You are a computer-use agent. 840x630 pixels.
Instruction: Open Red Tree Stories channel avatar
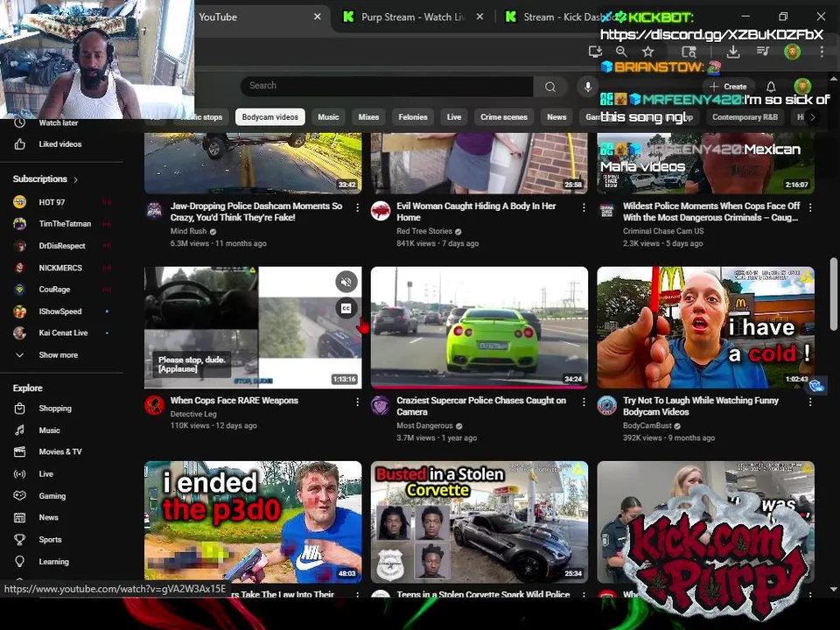coord(381,211)
